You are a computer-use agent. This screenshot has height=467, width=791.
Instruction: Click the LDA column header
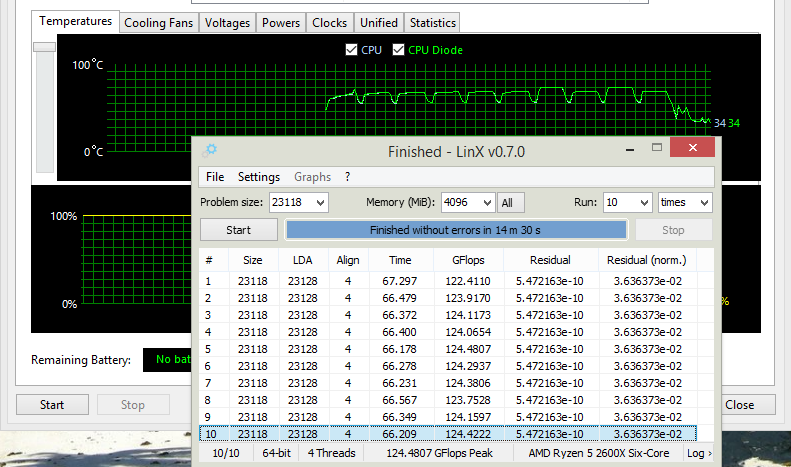(x=303, y=260)
